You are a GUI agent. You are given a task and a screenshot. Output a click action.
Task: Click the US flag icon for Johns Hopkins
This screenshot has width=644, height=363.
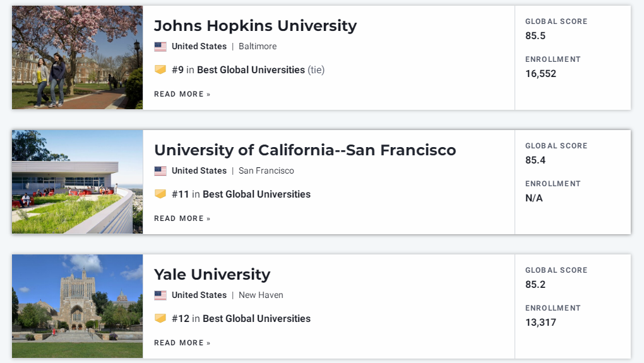160,47
